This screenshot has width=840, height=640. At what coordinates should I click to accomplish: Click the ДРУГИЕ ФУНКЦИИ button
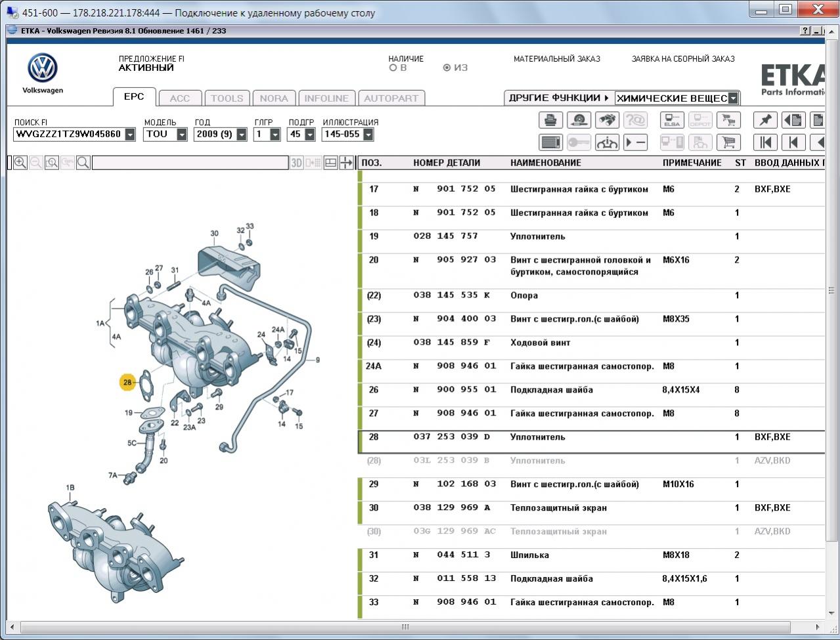[x=559, y=98]
